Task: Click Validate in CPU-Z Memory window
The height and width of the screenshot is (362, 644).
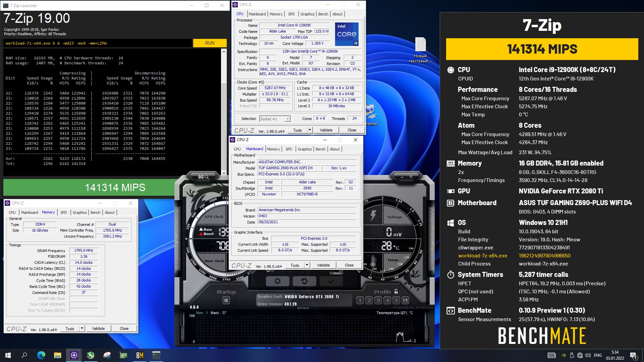Action: (98, 328)
